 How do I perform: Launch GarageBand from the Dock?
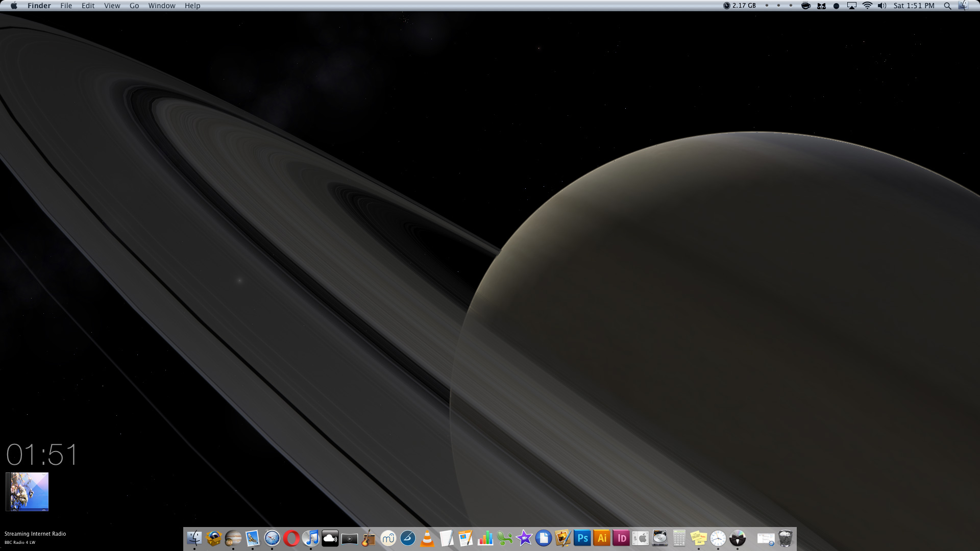[369, 538]
